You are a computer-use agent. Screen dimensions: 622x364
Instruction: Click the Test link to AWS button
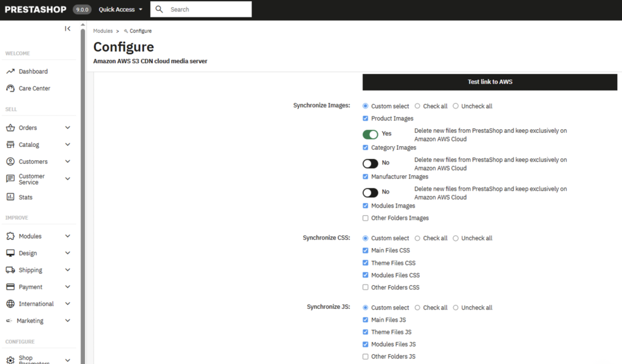coord(490,82)
